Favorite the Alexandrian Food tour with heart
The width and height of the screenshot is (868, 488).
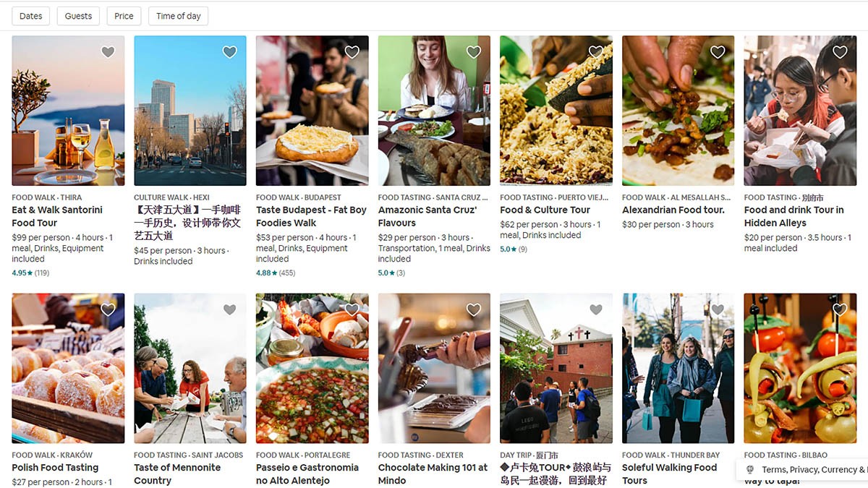pyautogui.click(x=718, y=52)
